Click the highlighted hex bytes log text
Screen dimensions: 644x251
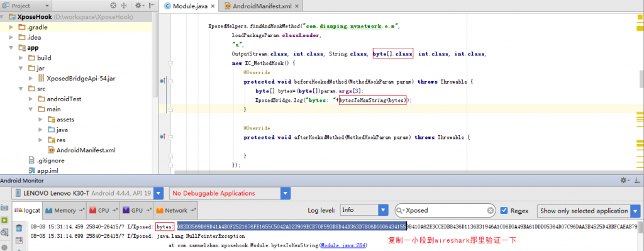coord(292,226)
